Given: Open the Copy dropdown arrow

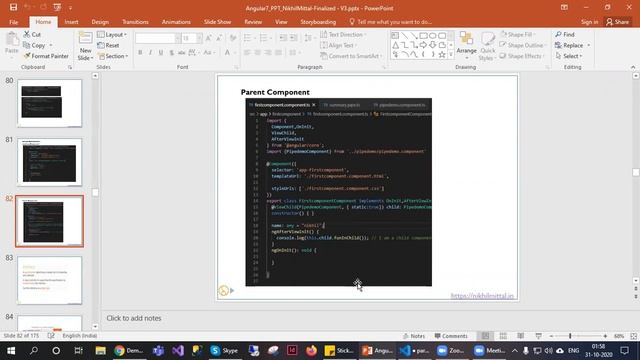Looking at the screenshot, I should click(51, 45).
